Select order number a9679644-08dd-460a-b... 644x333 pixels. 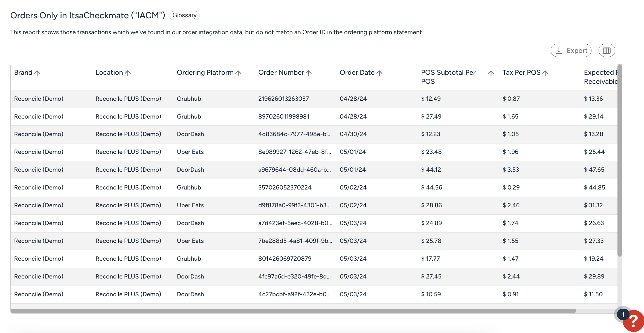(294, 170)
